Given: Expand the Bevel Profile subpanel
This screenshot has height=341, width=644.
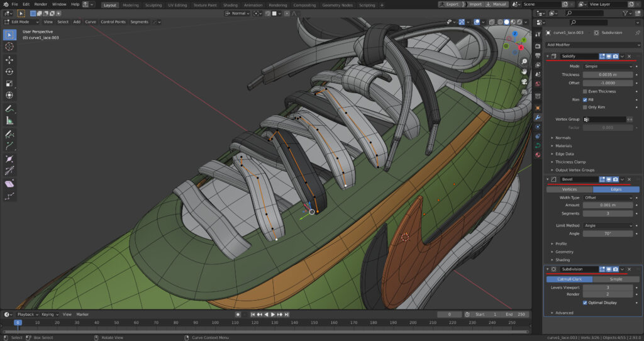Looking at the screenshot, I should tap(561, 244).
